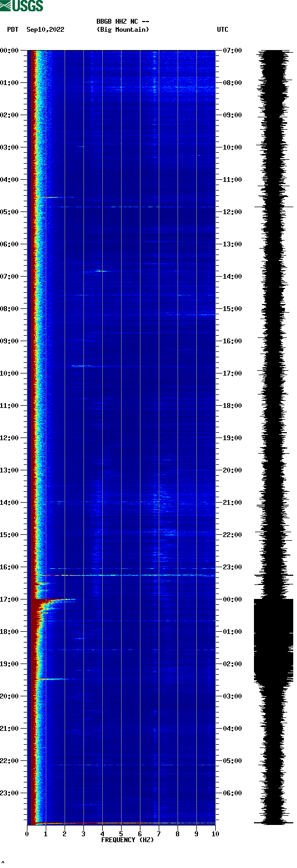The height and width of the screenshot is (868, 297).
Task: Click the 03:00 UTC time label
Action: 232,696
